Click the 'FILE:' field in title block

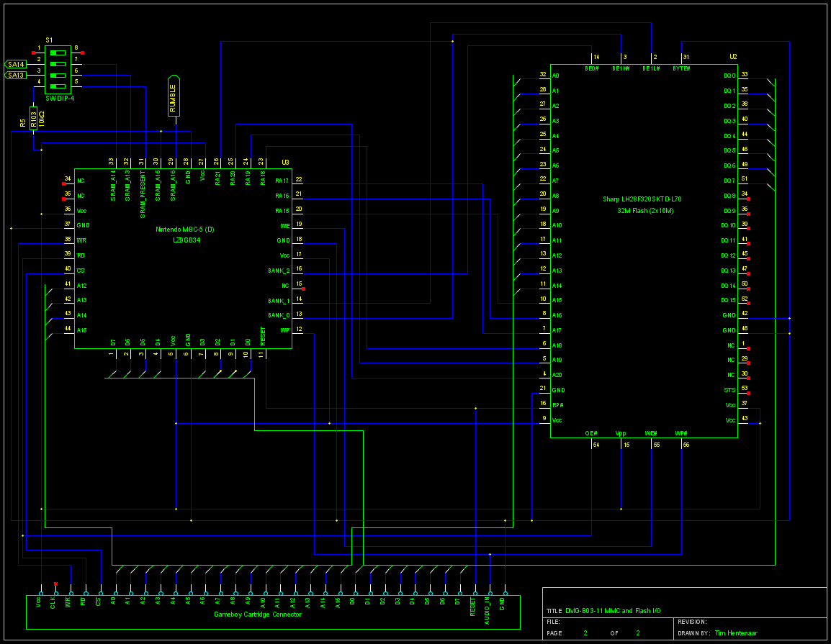pos(553,622)
